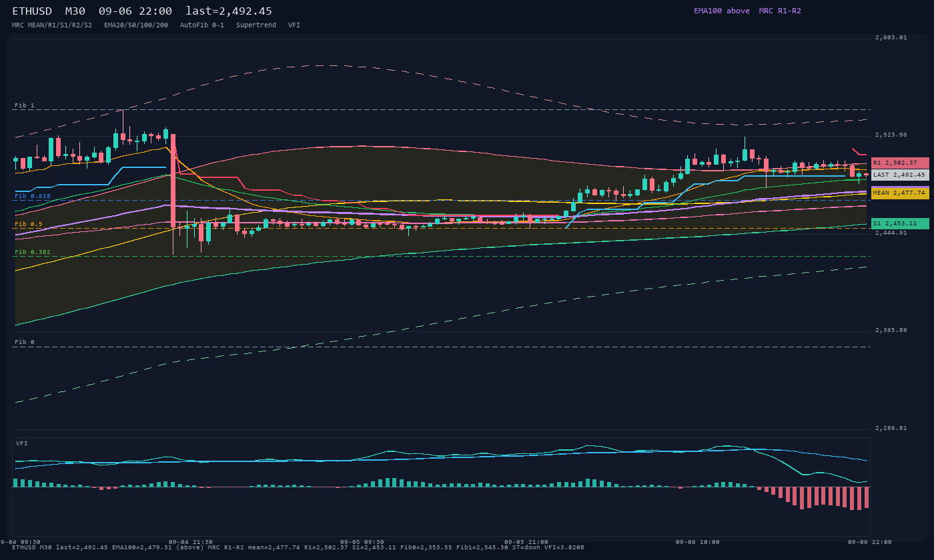Click the MRC R1-R2 status text
934x560 pixels.
tap(780, 11)
